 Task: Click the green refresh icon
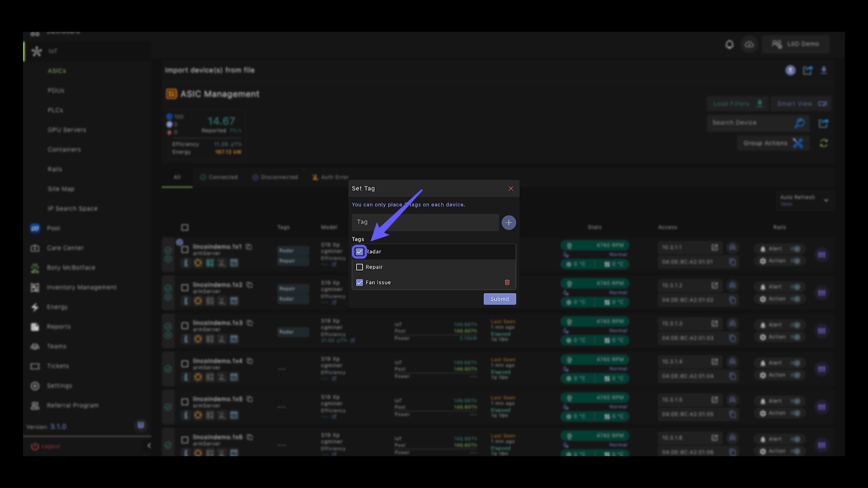click(824, 143)
